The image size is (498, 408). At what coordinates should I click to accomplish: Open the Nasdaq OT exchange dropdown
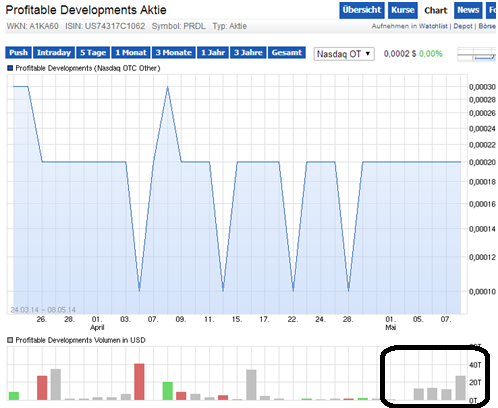click(344, 54)
